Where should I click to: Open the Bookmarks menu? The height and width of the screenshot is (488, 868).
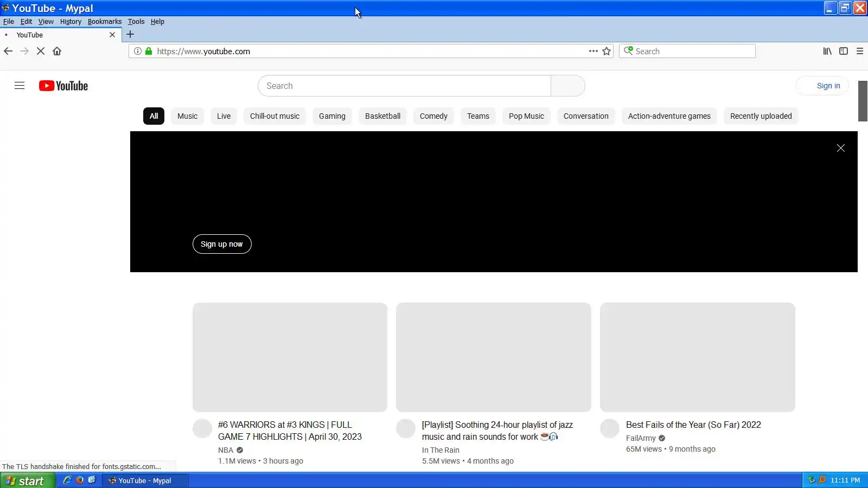point(105,22)
